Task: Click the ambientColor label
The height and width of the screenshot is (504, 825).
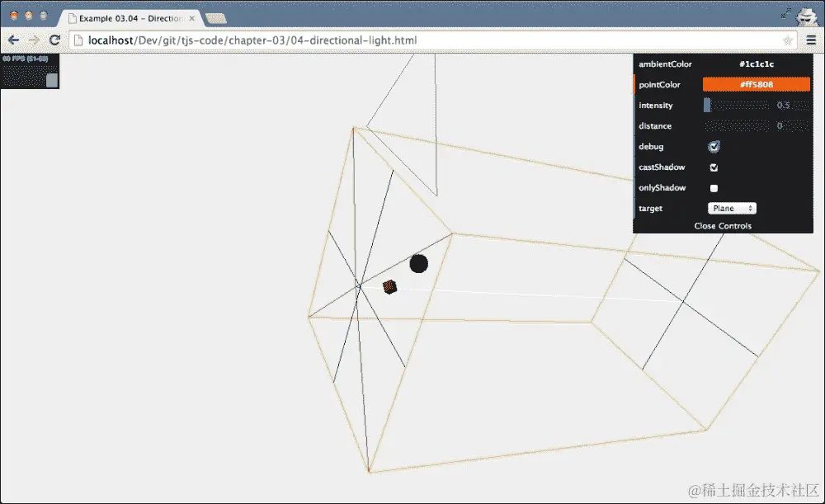Action: point(665,64)
